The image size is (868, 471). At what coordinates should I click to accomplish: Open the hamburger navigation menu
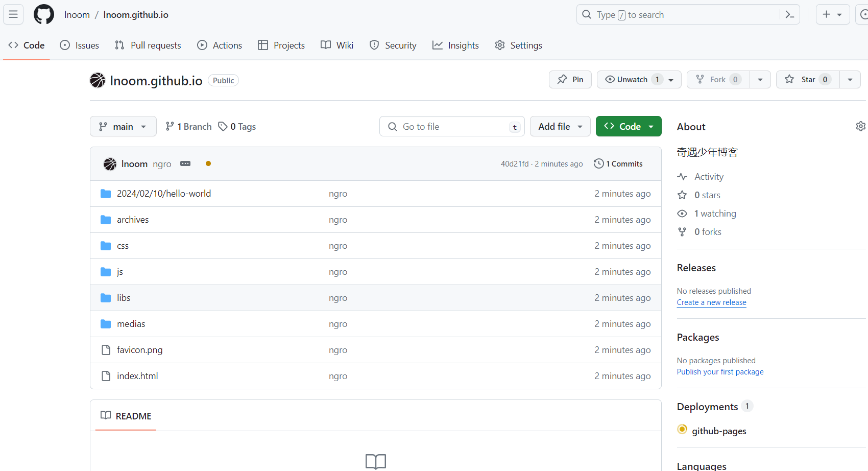point(13,14)
